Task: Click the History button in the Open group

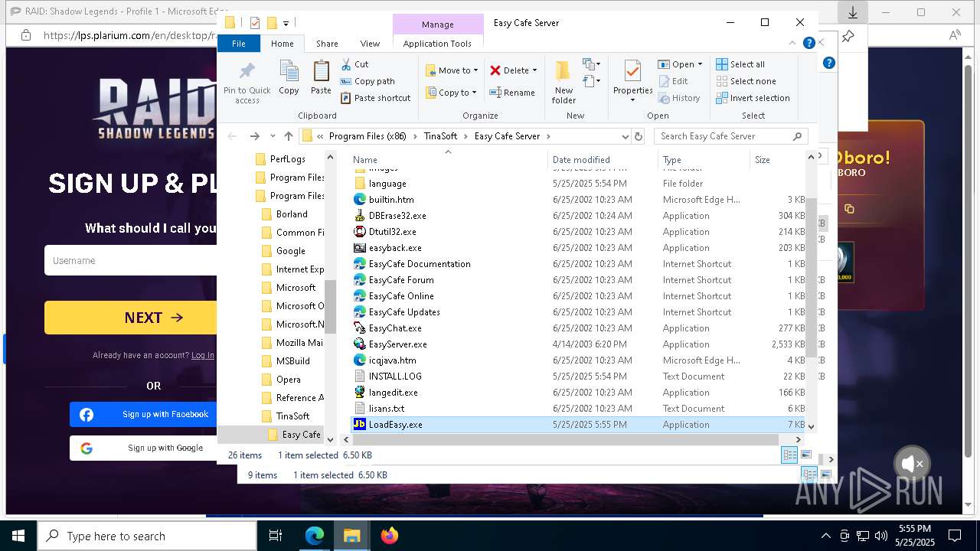Action: (679, 98)
